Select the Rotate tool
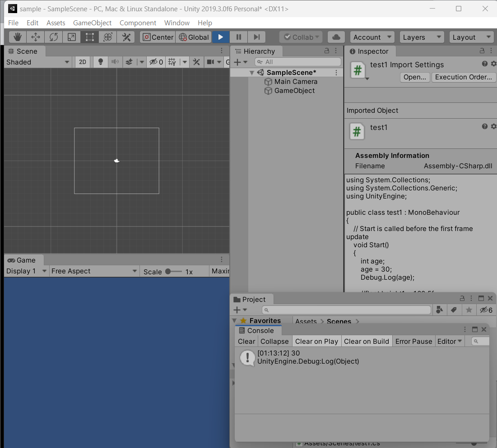497x448 pixels. tap(54, 37)
